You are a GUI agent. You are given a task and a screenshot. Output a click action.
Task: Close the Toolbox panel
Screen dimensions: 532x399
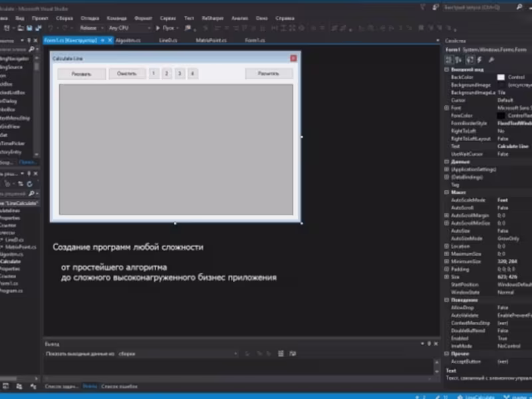tap(36, 41)
